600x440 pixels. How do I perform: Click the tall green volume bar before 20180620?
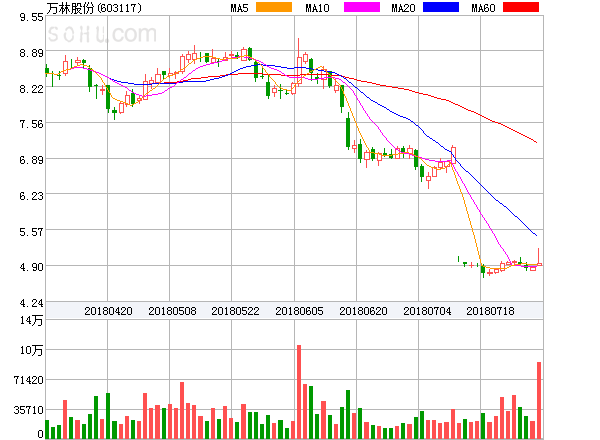coord(348,414)
